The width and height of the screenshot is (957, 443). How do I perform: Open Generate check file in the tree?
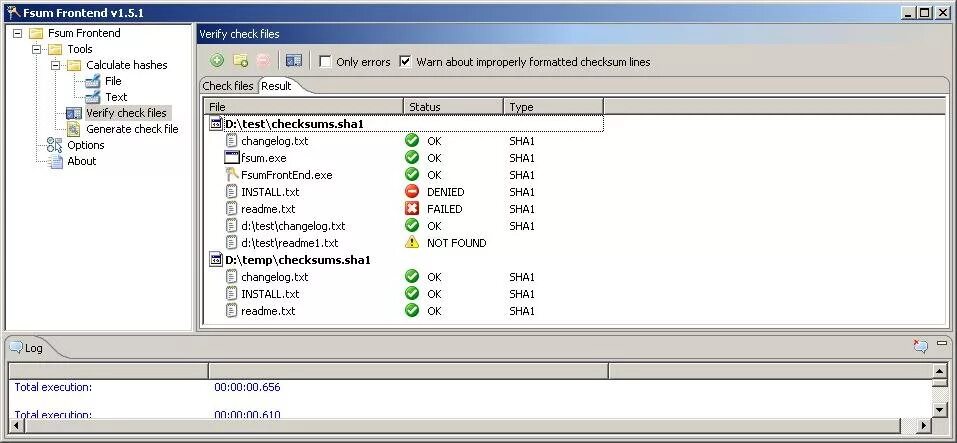tap(132, 129)
